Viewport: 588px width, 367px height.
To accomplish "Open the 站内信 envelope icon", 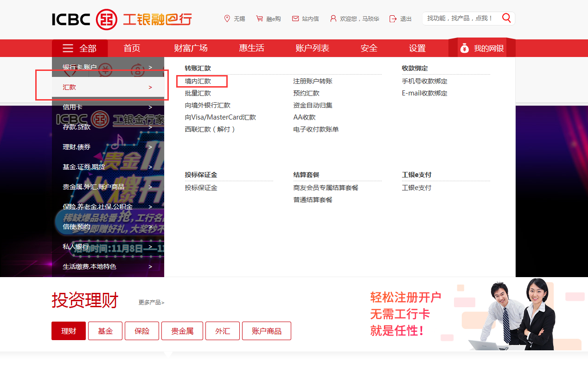I will (x=295, y=19).
